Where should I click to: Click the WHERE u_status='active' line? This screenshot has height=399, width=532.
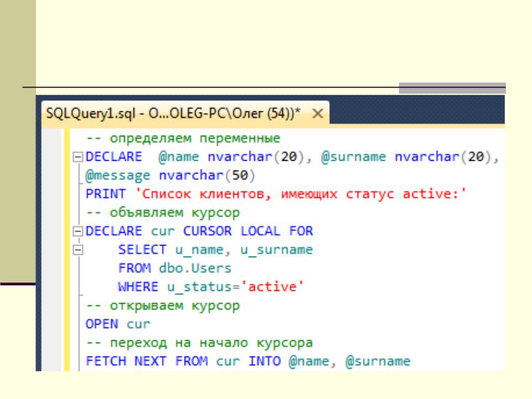(211, 287)
